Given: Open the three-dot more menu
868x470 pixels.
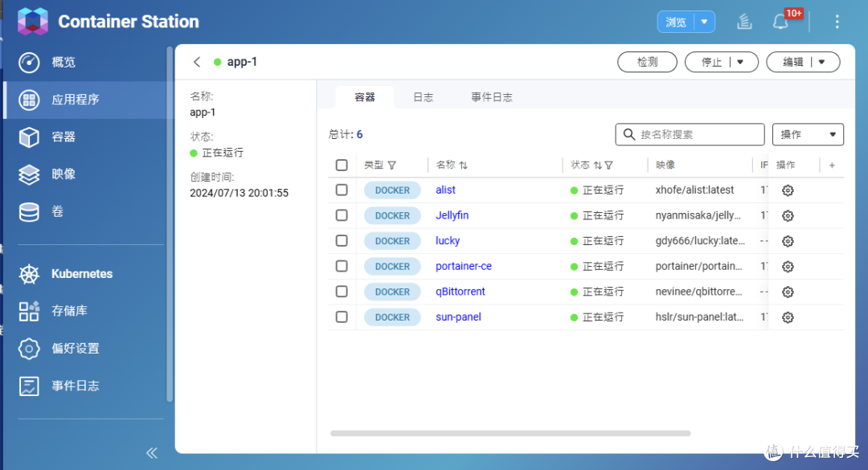Looking at the screenshot, I should (837, 22).
